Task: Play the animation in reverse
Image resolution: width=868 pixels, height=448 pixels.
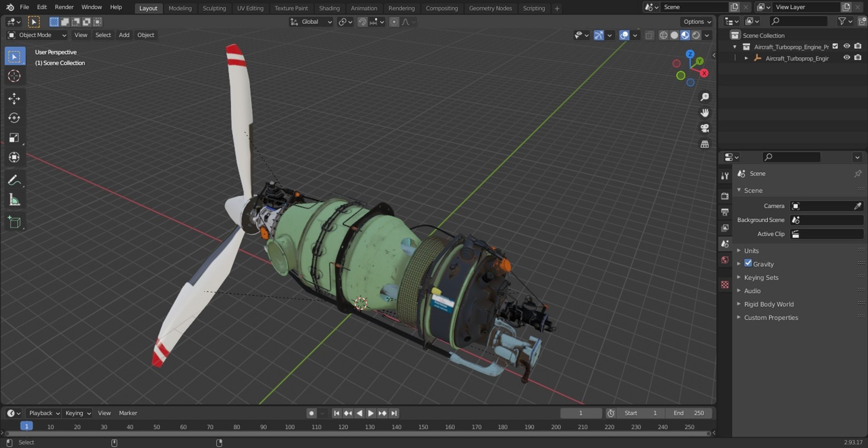Action: [x=359, y=413]
